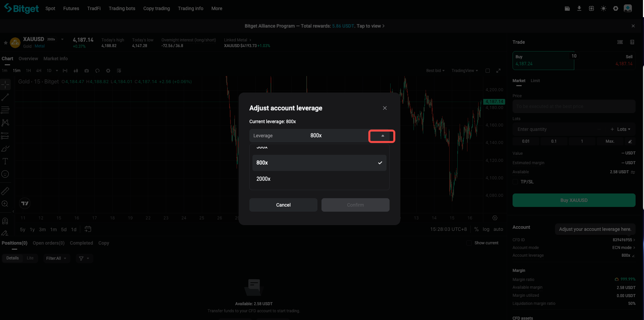
Task: Toggle percentage scale on chart
Action: click(x=476, y=229)
